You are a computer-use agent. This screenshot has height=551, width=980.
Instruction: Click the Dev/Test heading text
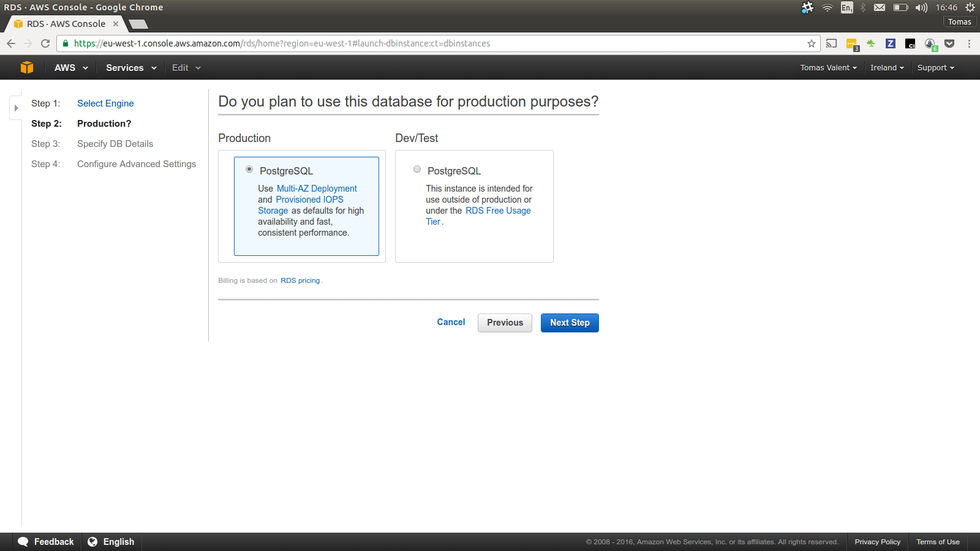[x=417, y=138]
